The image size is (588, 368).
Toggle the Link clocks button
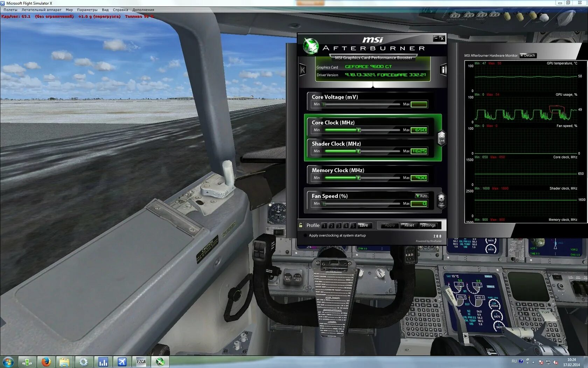pos(442,137)
